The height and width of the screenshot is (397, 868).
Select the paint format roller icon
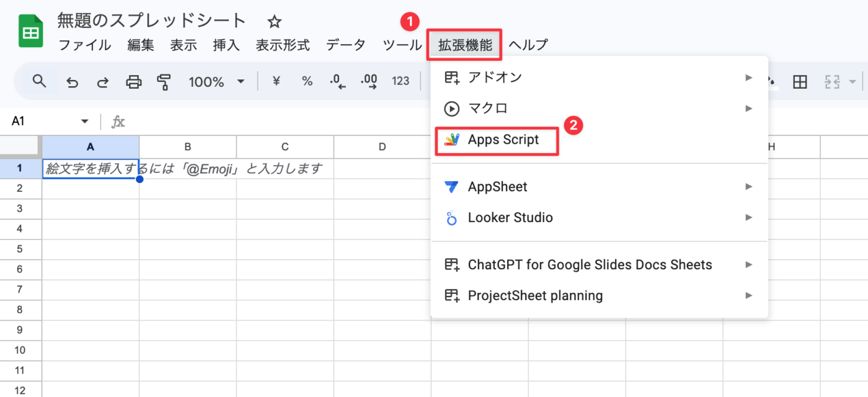point(164,81)
